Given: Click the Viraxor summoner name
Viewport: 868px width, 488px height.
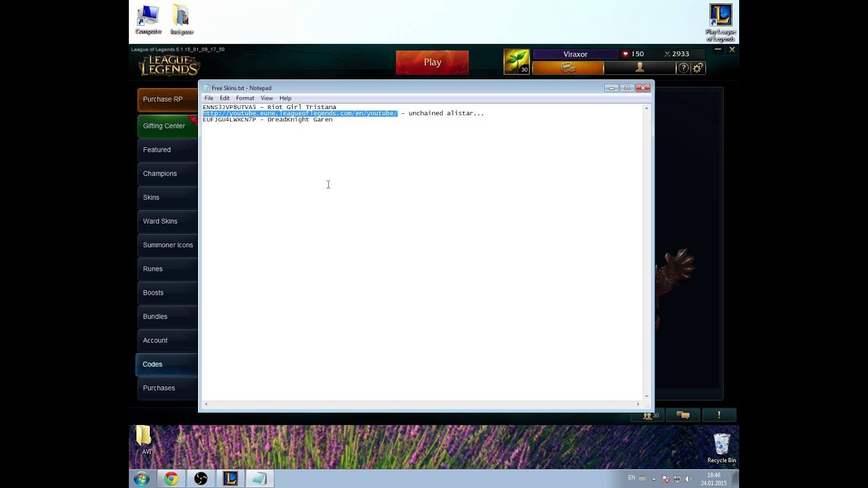Looking at the screenshot, I should pyautogui.click(x=575, y=54).
